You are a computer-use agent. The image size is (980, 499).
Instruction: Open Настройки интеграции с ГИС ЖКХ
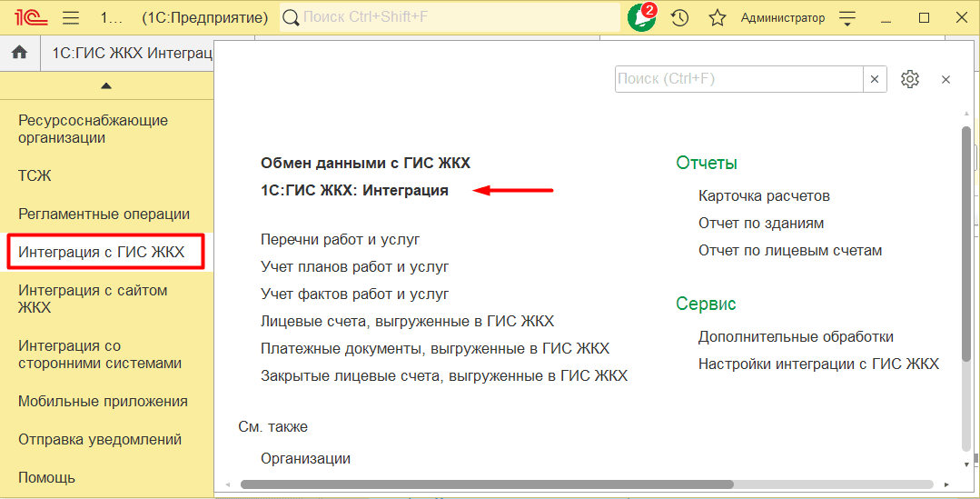[818, 364]
